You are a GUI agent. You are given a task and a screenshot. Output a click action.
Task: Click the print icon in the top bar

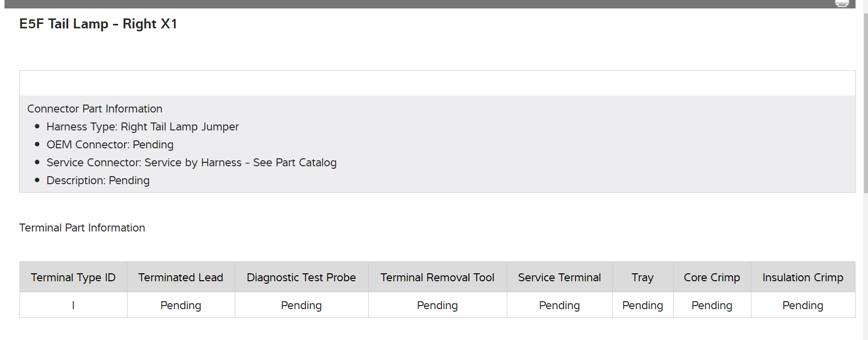pos(842,3)
